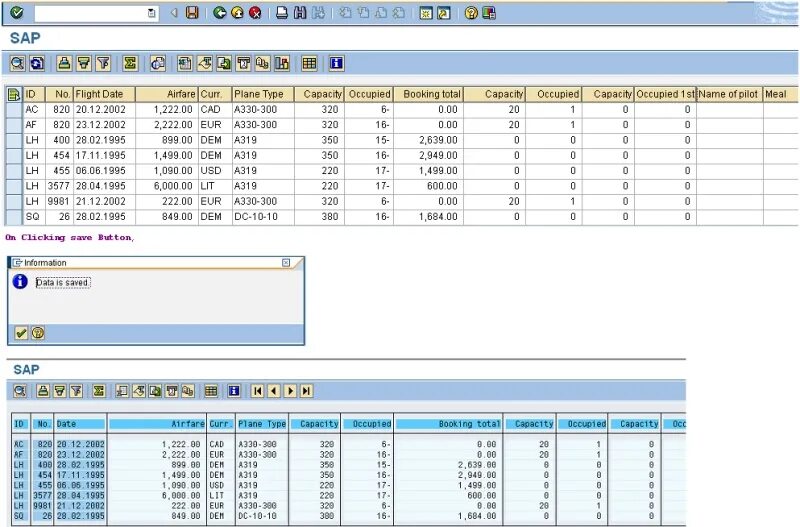Click the booking total 2,639.00 in the upper grid
Image resolution: width=800 pixels, height=527 pixels.
coord(428,140)
